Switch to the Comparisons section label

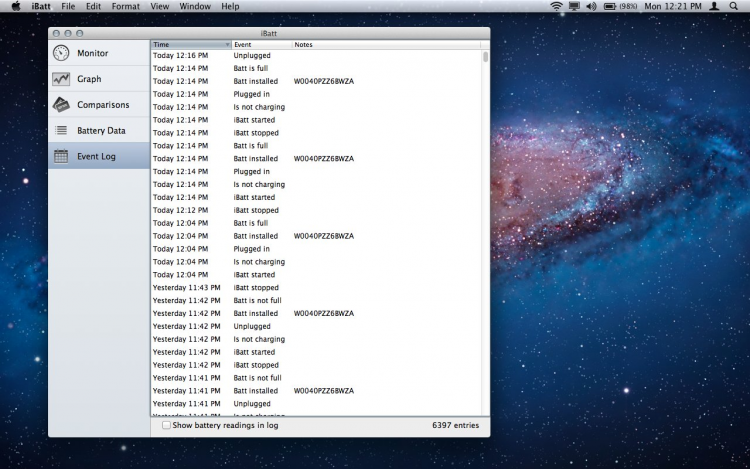click(103, 105)
